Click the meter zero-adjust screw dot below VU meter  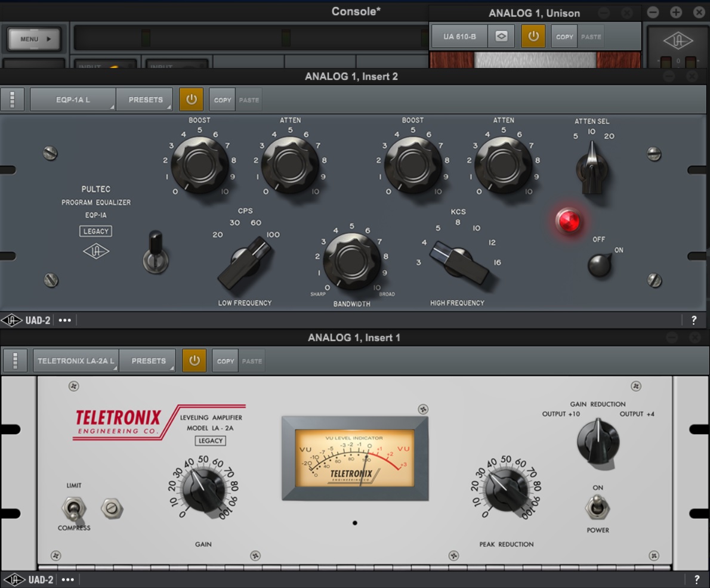tap(355, 523)
